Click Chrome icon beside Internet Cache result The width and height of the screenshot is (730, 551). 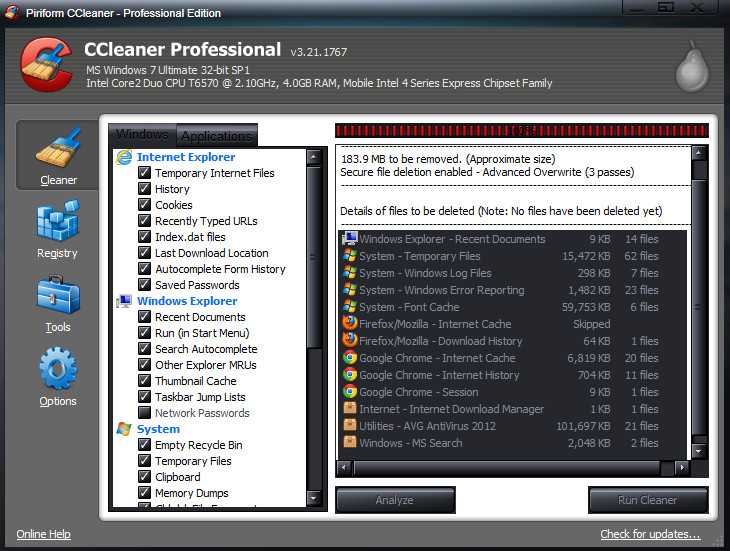(x=350, y=357)
